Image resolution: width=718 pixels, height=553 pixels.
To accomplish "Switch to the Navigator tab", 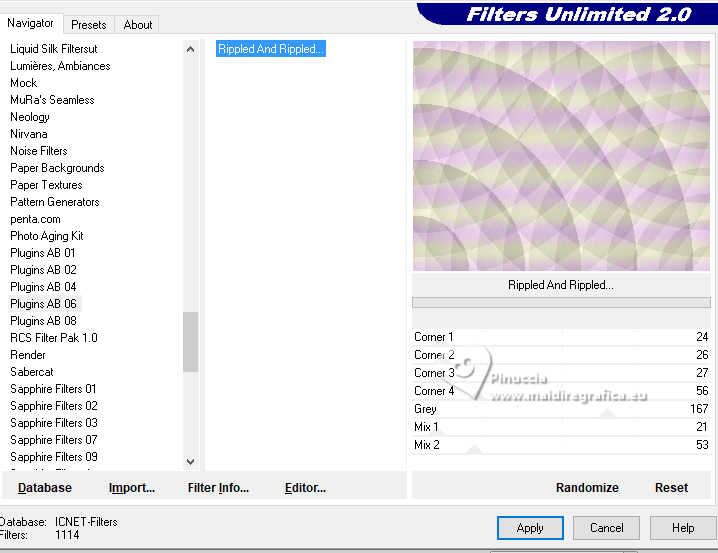I will (x=30, y=23).
